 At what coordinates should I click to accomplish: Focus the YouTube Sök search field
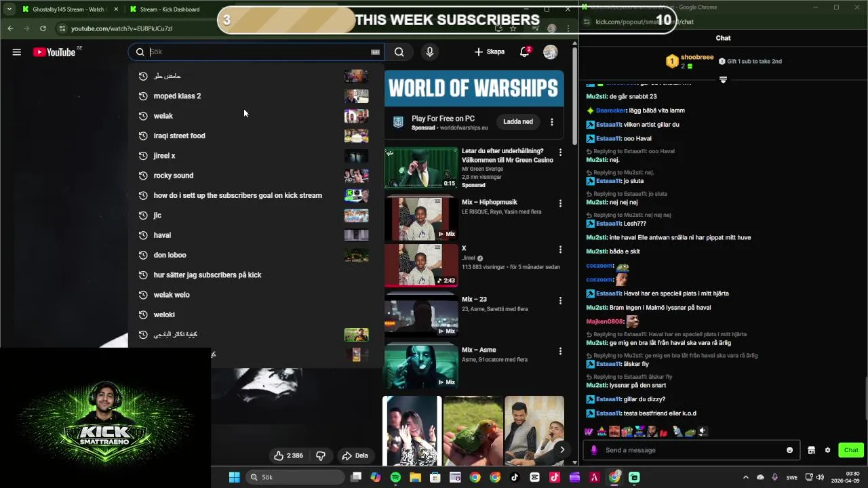pos(258,52)
